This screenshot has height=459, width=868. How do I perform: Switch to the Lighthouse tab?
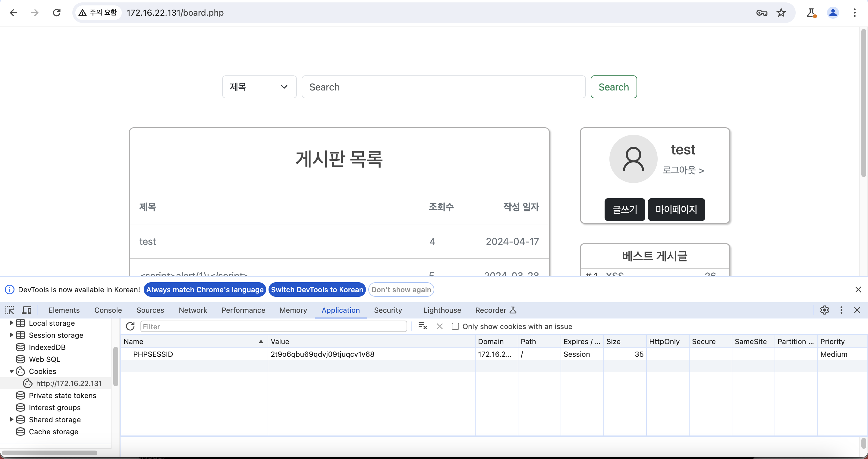click(x=442, y=310)
